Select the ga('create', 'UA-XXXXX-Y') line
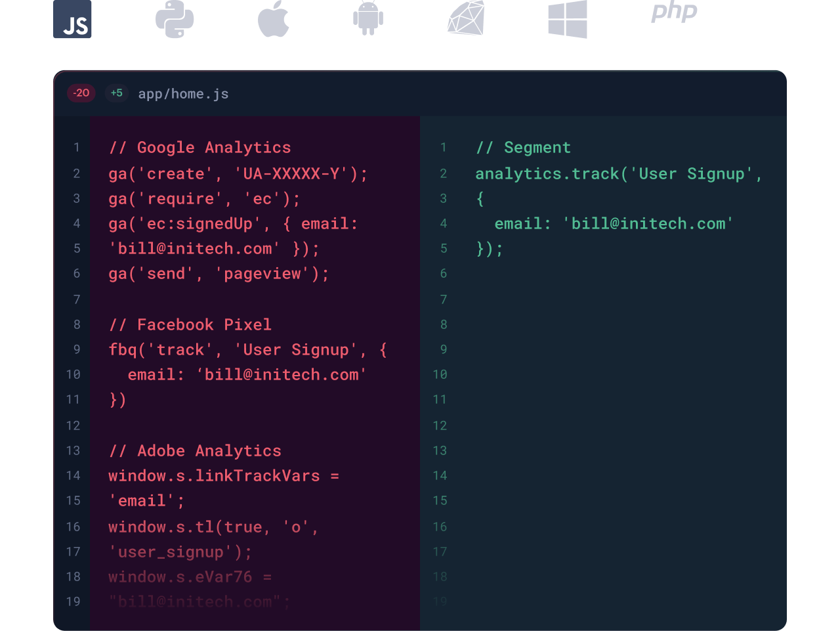The width and height of the screenshot is (840, 631). coord(238,174)
